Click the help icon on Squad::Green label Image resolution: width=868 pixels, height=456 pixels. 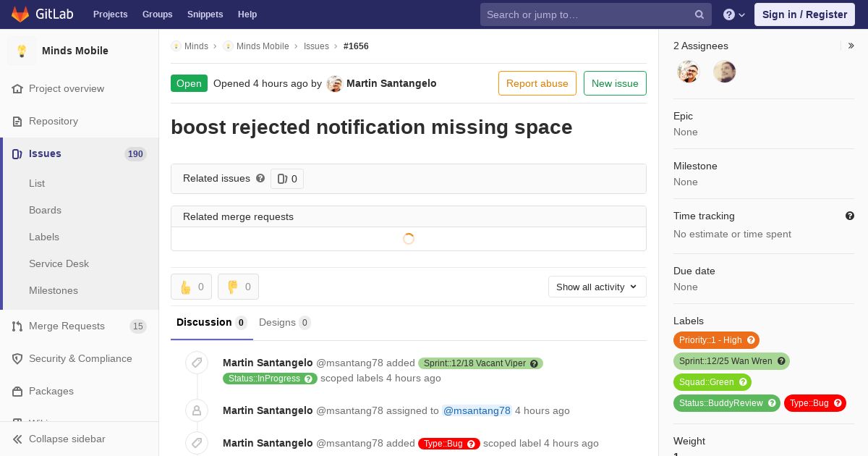(x=743, y=382)
